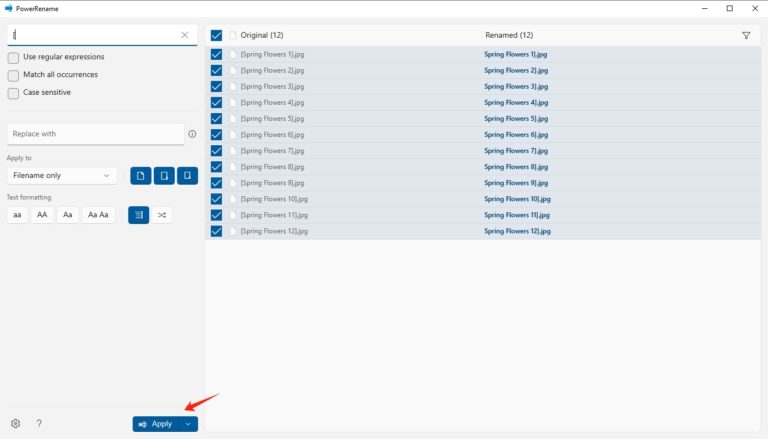This screenshot has height=439, width=768.
Task: Click the Replace with info icon
Action: [192, 134]
